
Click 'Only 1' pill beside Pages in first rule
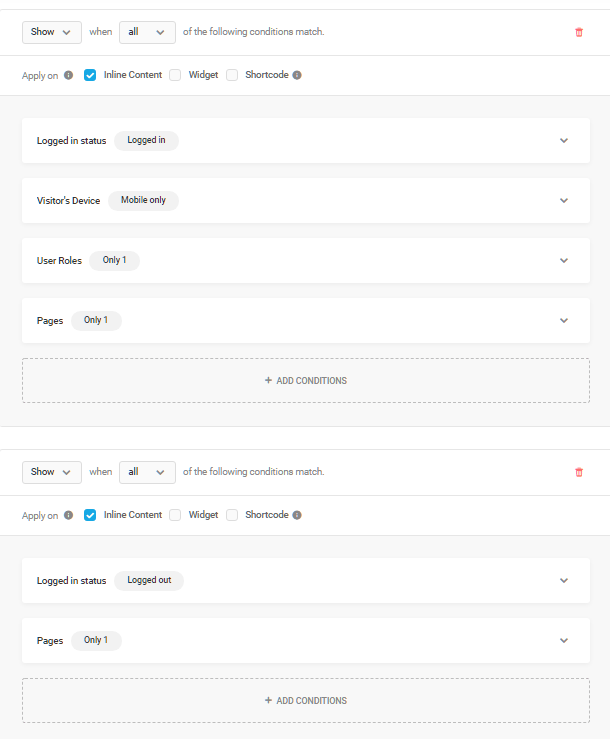(96, 320)
